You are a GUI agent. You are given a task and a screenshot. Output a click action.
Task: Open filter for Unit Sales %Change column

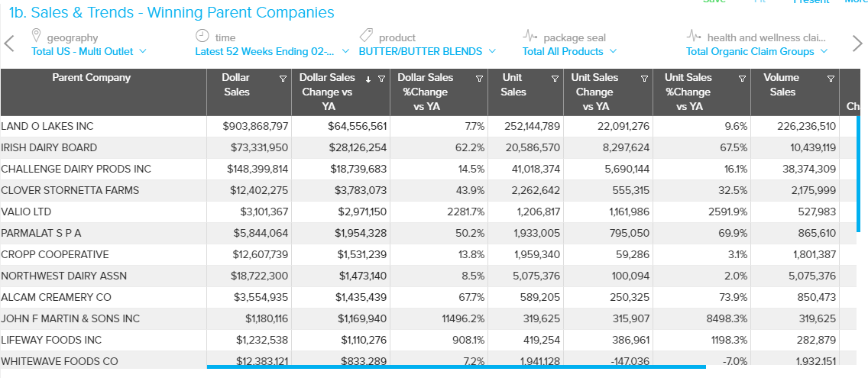point(742,79)
